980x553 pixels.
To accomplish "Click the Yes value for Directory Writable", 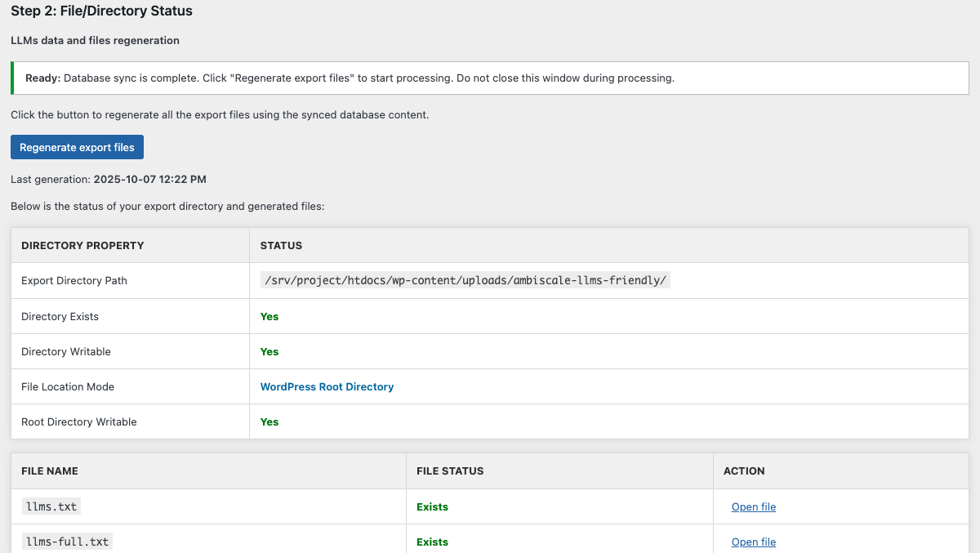I will pyautogui.click(x=269, y=352).
